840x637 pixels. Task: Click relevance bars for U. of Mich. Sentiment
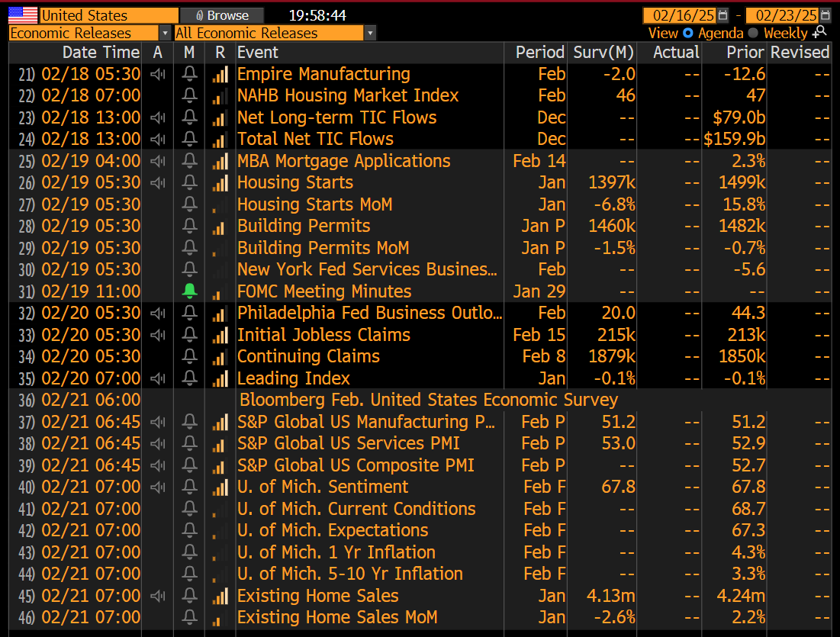(x=220, y=487)
